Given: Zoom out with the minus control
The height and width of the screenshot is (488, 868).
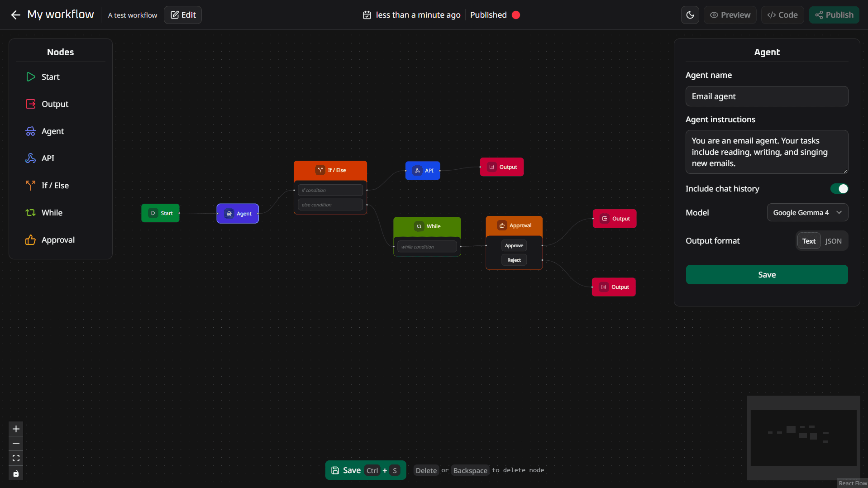Looking at the screenshot, I should click(16, 444).
